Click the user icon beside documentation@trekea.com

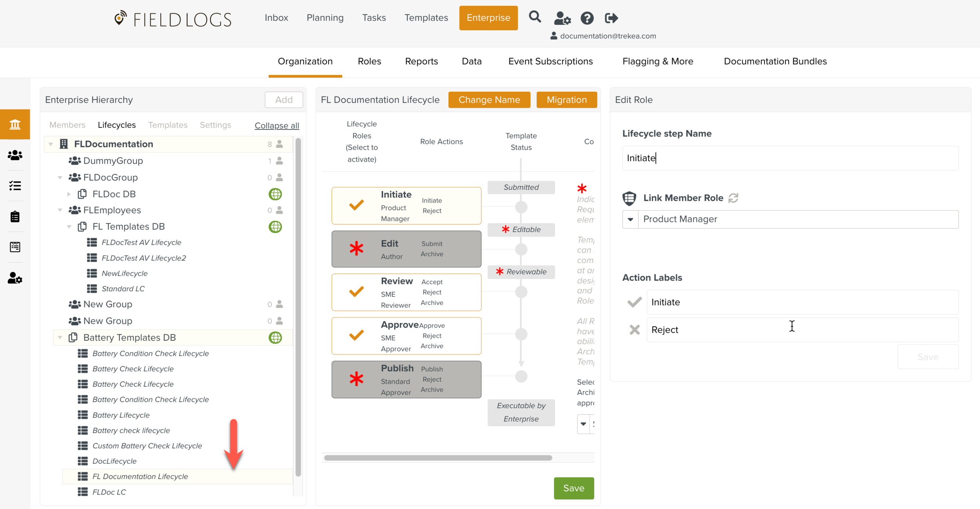pyautogui.click(x=554, y=36)
